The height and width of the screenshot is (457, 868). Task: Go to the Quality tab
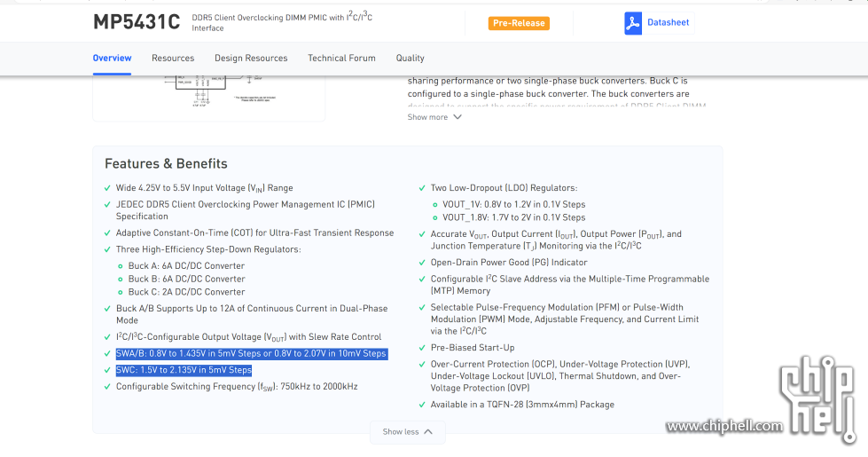(x=410, y=59)
